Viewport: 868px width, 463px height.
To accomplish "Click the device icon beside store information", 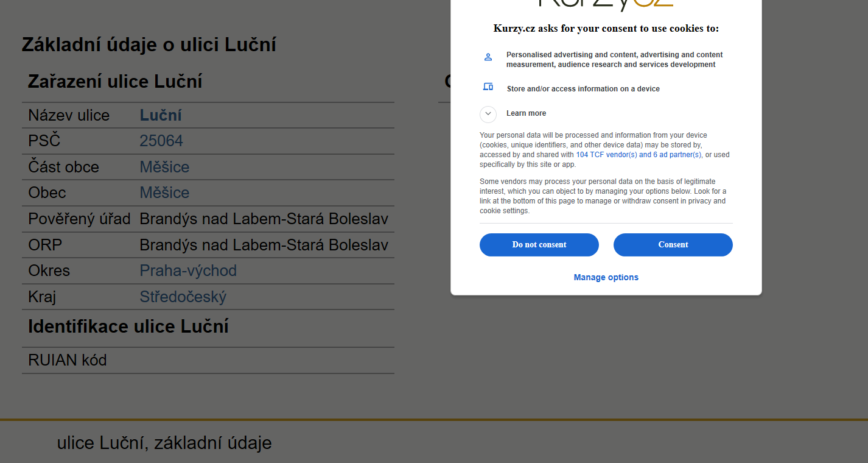I will click(488, 87).
